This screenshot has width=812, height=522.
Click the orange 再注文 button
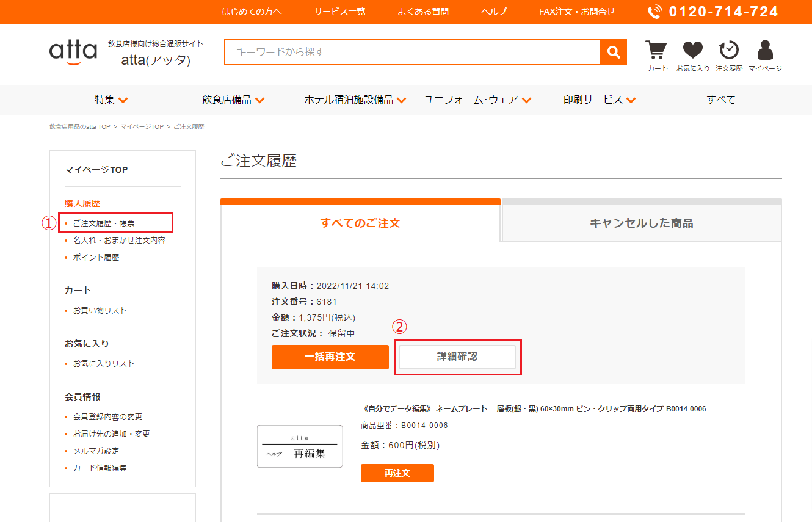(x=397, y=473)
